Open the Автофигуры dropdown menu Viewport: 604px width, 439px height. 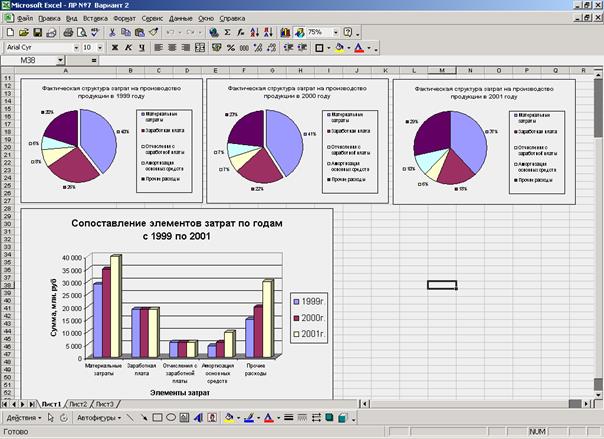tap(97, 417)
